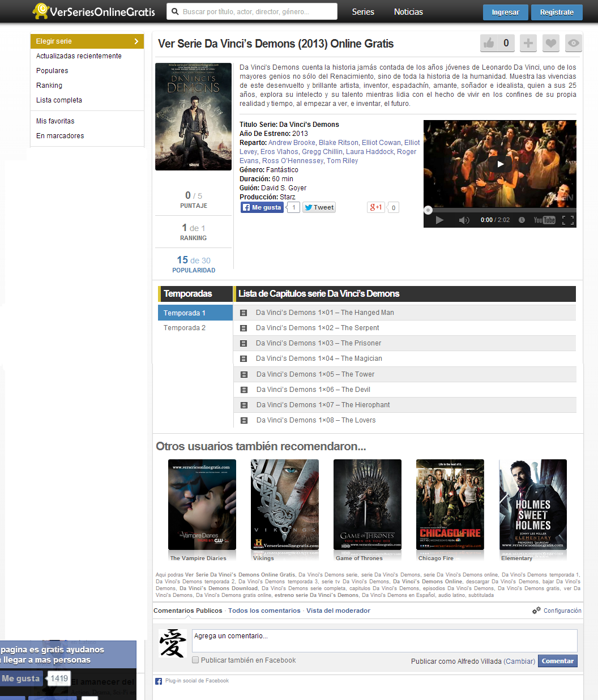Open trailer on YouTube logo
Viewport: 598px width, 700px height.
(544, 220)
